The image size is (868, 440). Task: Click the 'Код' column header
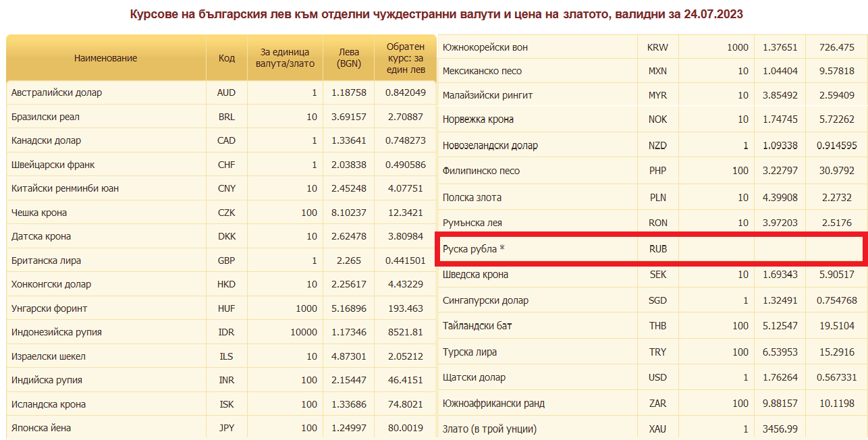pos(226,58)
